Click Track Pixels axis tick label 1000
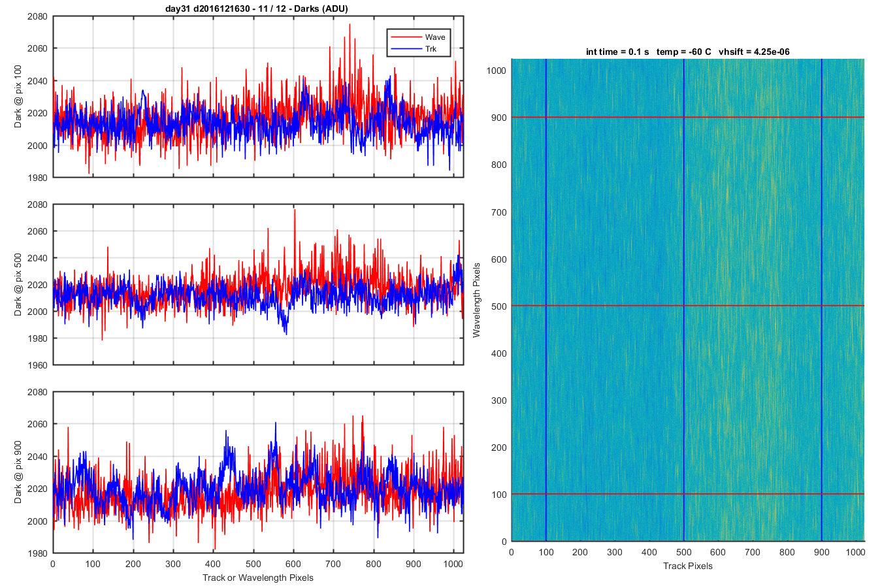 click(x=856, y=552)
